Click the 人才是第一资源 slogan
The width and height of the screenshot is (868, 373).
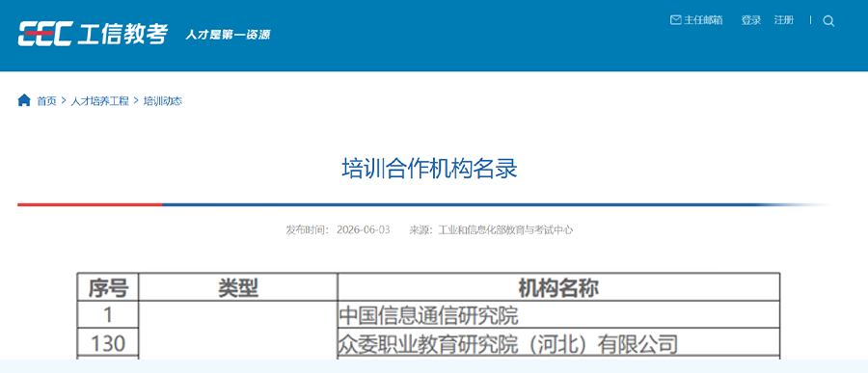click(x=228, y=35)
